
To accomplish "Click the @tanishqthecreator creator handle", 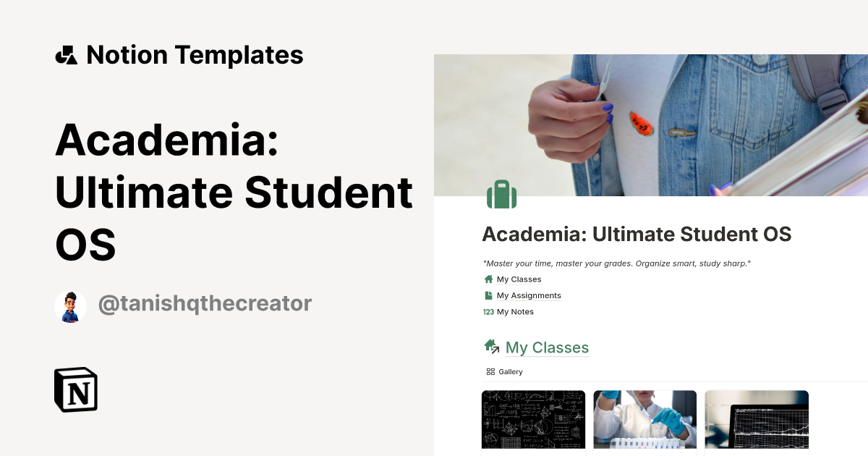I will (x=205, y=303).
